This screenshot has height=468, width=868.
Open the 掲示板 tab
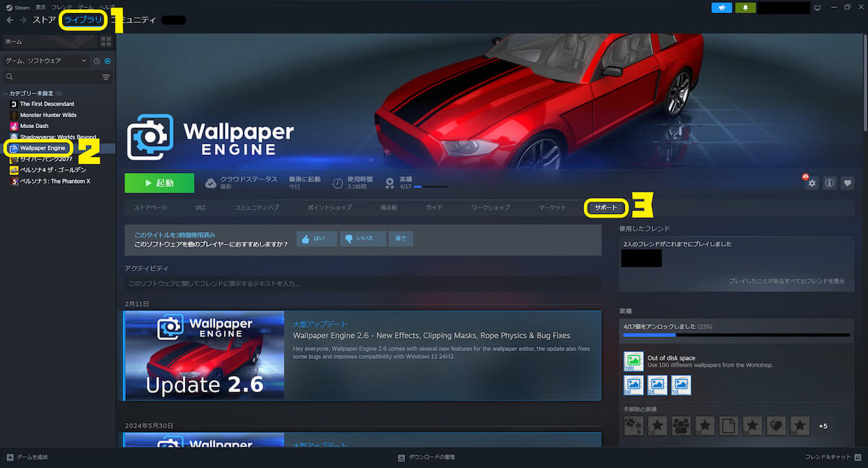388,208
